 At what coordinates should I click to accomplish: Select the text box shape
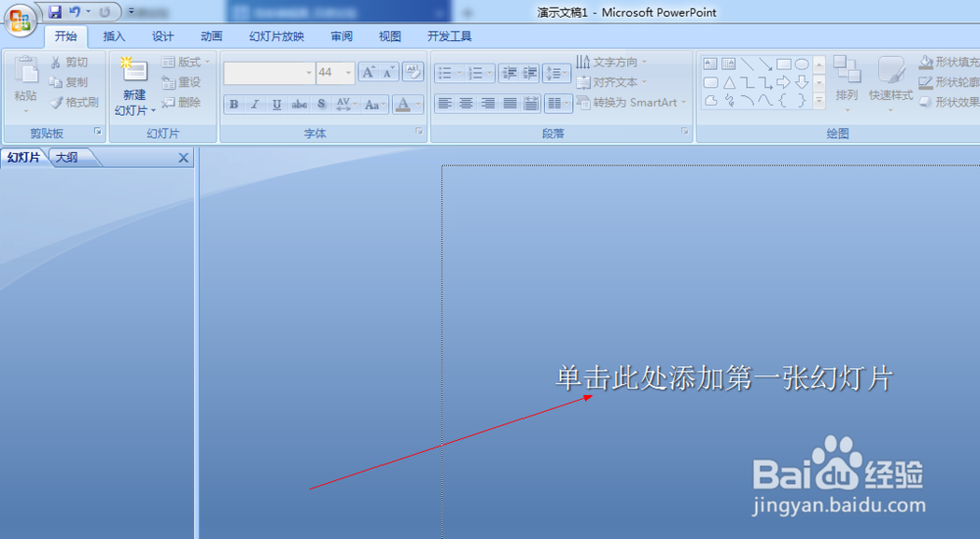click(710, 63)
